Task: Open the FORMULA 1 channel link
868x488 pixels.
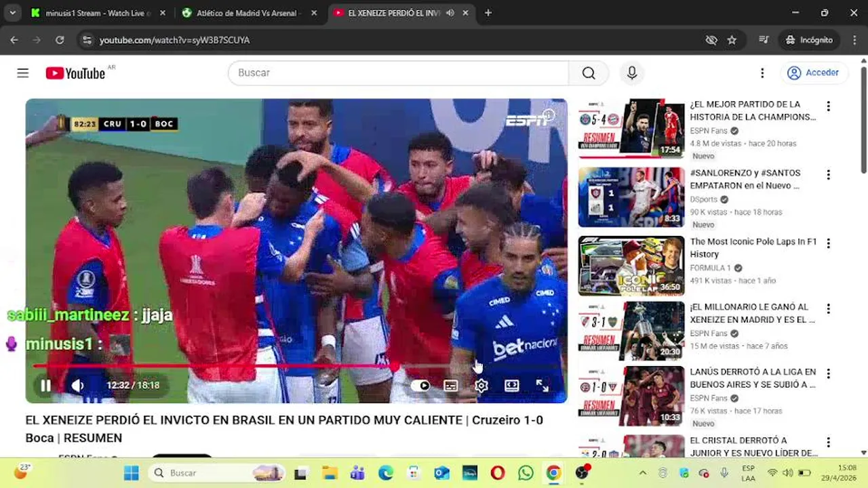Action: click(711, 268)
